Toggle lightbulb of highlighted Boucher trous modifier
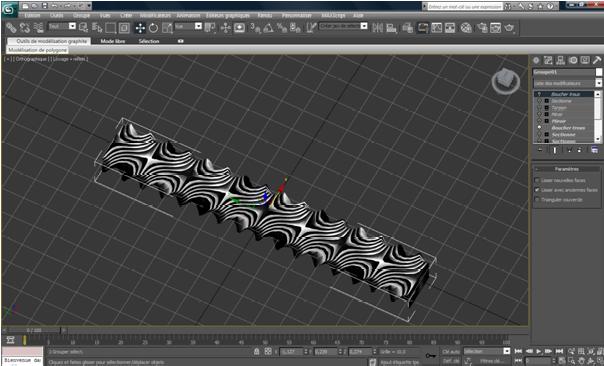This screenshot has height=366, width=604. pyautogui.click(x=539, y=94)
